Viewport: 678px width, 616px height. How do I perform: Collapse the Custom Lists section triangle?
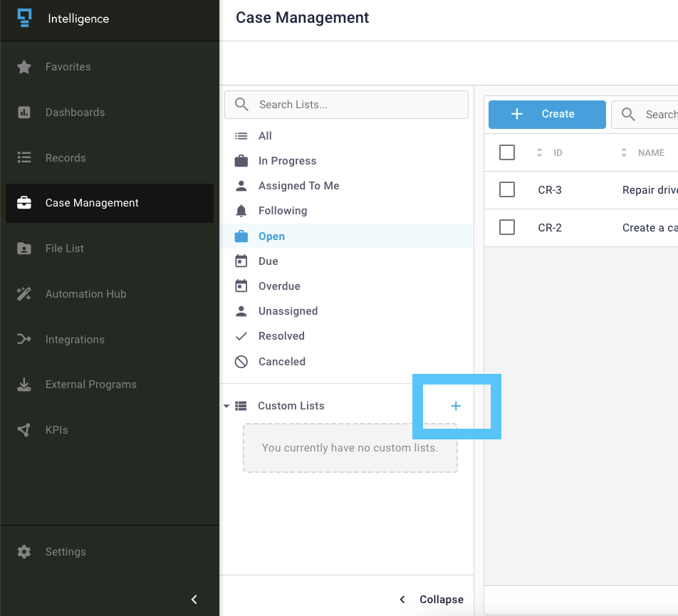pos(226,406)
